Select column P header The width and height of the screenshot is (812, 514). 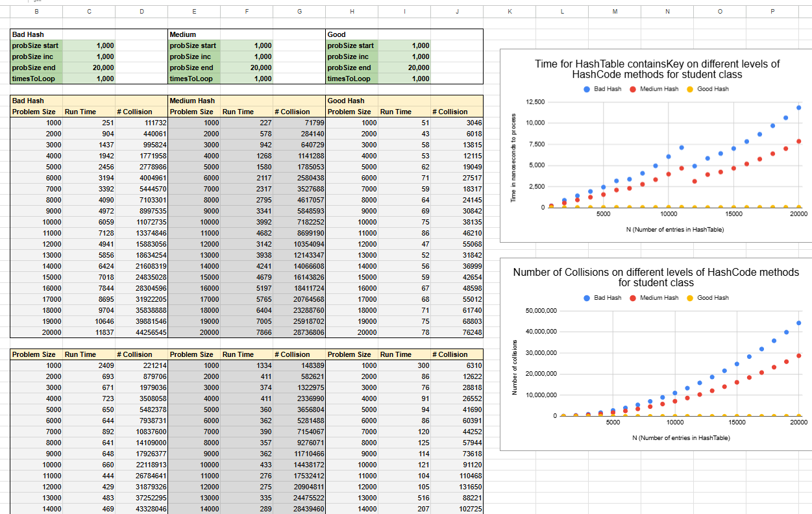coord(772,12)
